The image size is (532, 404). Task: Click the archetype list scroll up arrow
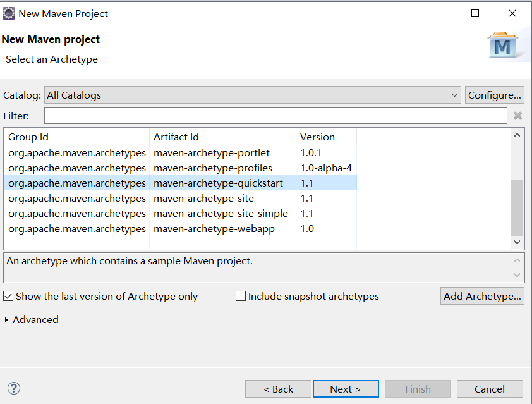click(x=517, y=135)
